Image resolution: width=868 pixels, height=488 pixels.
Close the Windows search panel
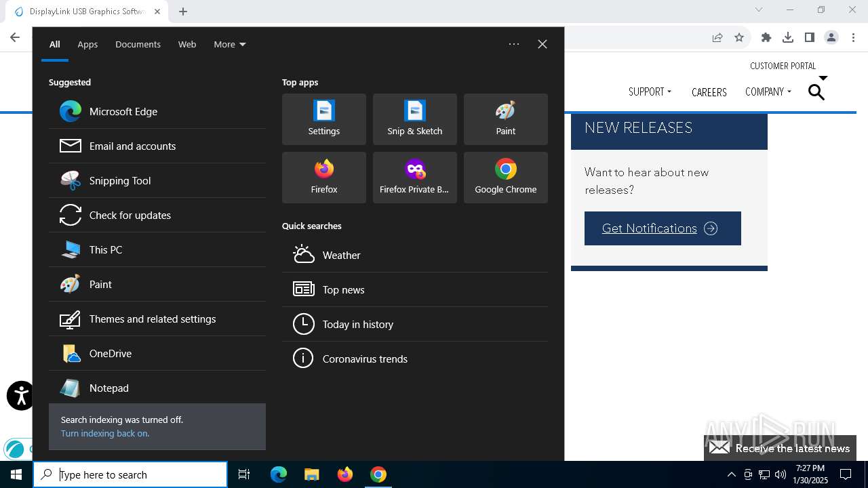[542, 44]
